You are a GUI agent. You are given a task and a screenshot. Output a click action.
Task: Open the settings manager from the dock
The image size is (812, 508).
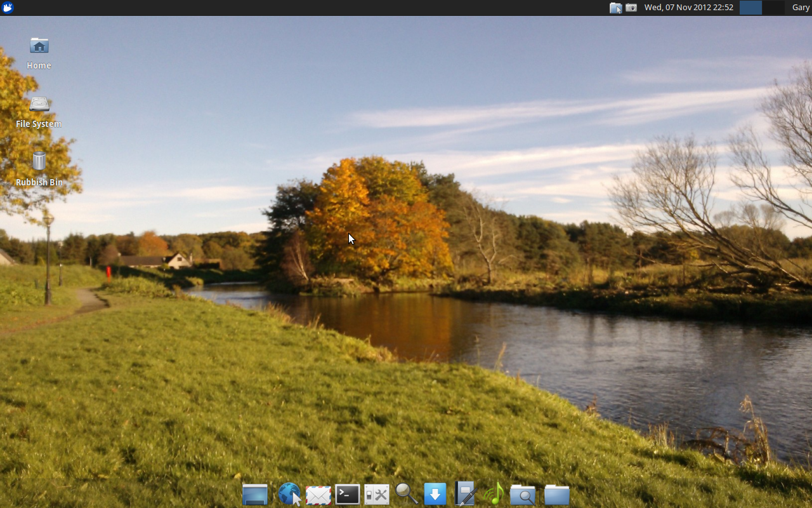coord(376,495)
